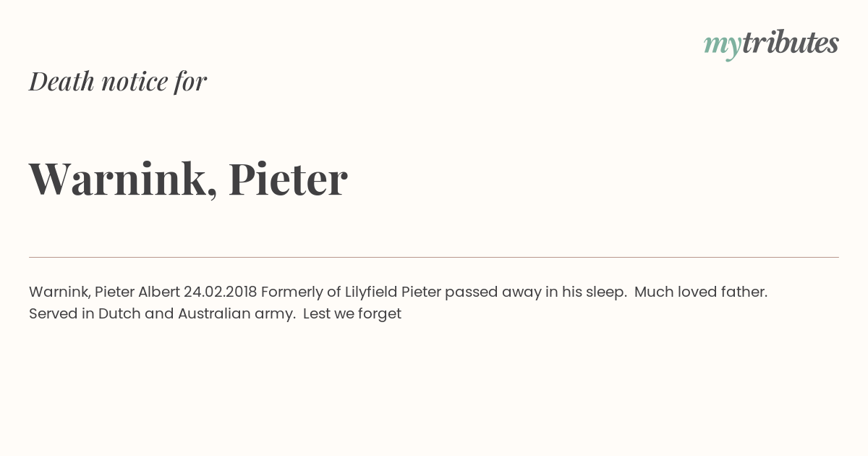Click the word "Australian" in the notice
Image resolution: width=868 pixels, height=456 pixels.
tap(213, 313)
